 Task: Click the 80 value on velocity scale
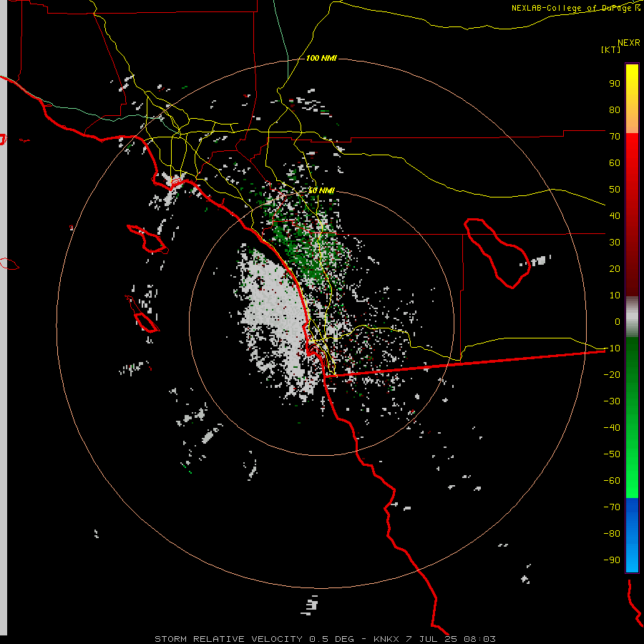[x=615, y=110]
